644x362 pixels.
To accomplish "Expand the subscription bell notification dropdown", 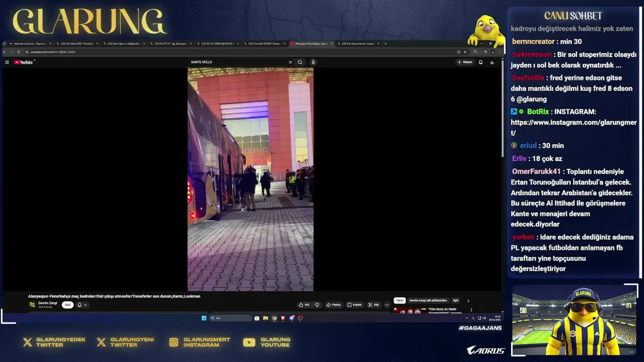I will pos(82,305).
